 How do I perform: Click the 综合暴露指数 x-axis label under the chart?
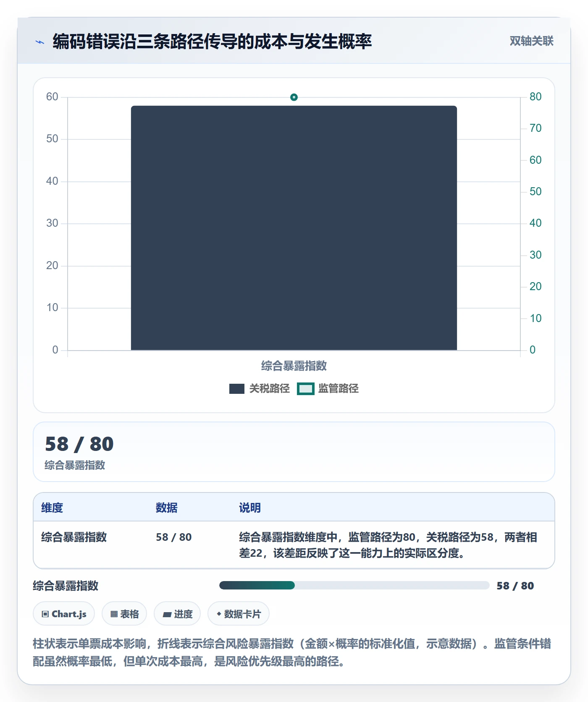tap(294, 366)
